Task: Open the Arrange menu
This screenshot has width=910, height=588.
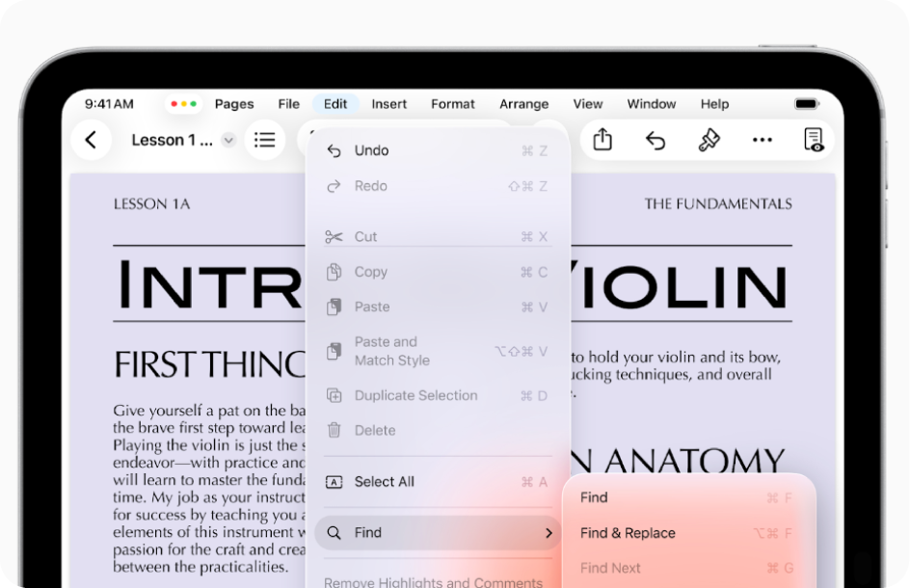Action: click(x=524, y=104)
